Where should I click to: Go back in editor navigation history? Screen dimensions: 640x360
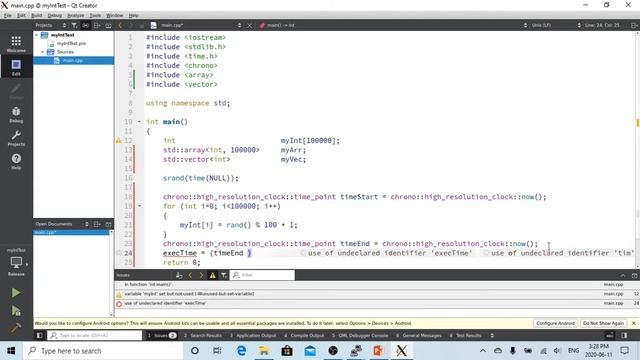[120, 25]
